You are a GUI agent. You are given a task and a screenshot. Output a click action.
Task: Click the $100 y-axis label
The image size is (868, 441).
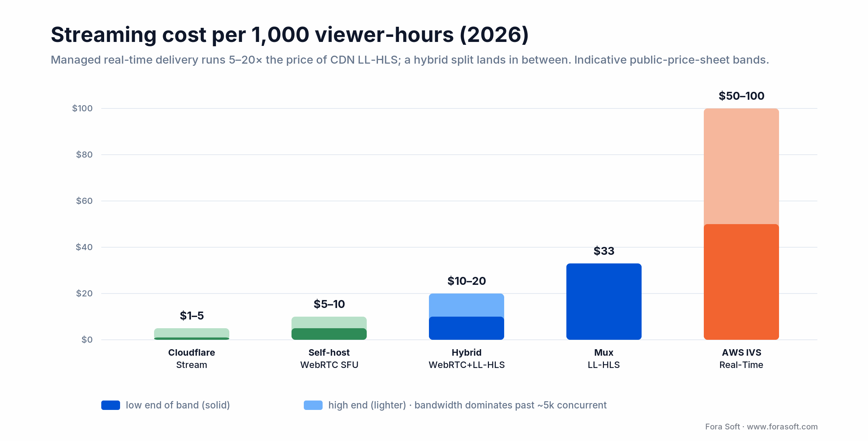[82, 108]
